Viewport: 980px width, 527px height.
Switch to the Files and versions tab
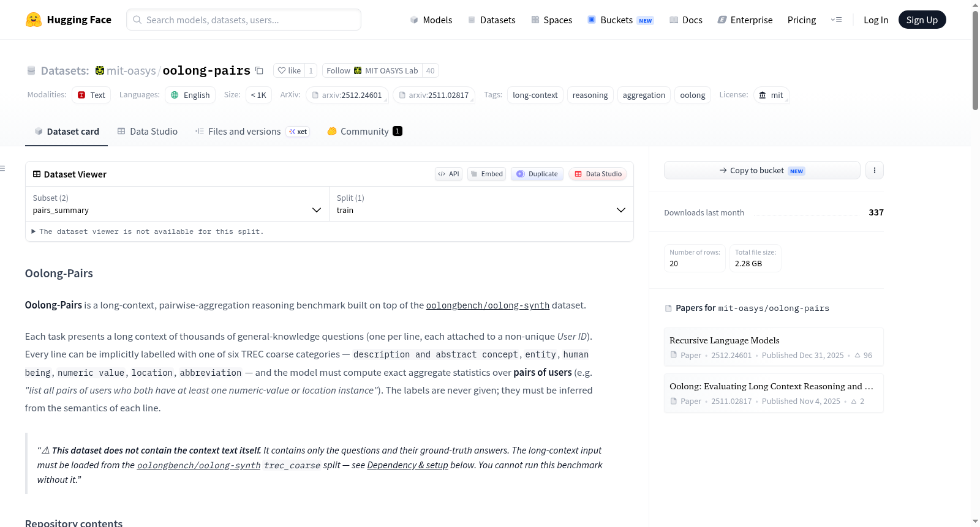click(252, 131)
